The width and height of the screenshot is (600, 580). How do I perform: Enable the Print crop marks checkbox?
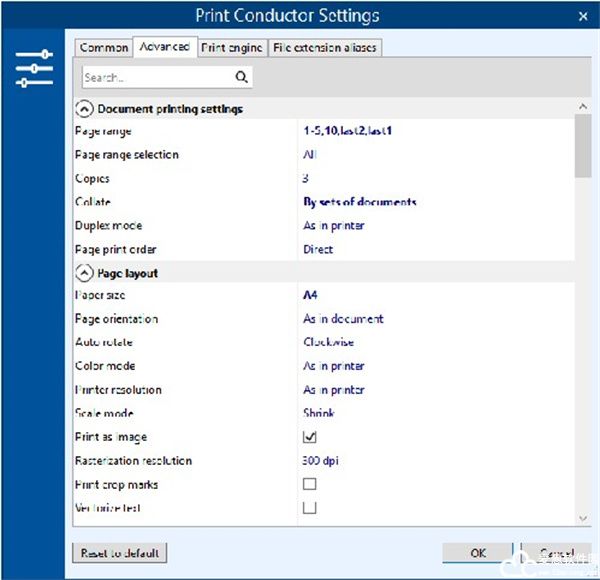310,484
